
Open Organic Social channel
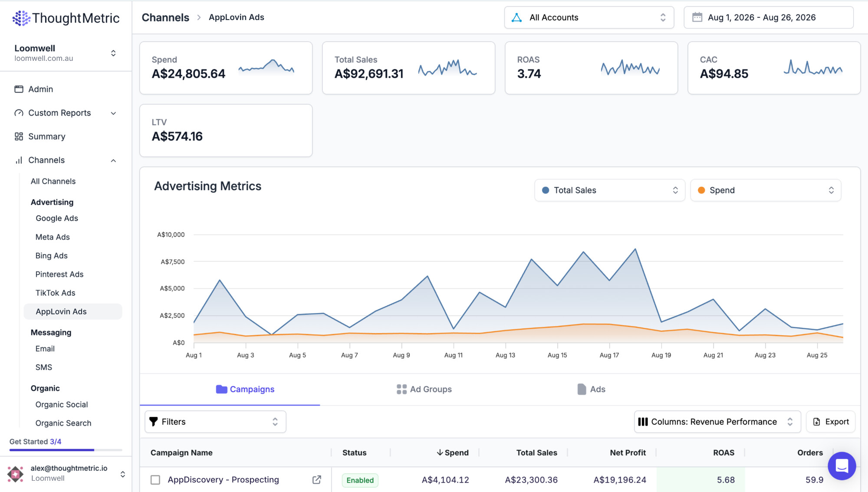62,405
